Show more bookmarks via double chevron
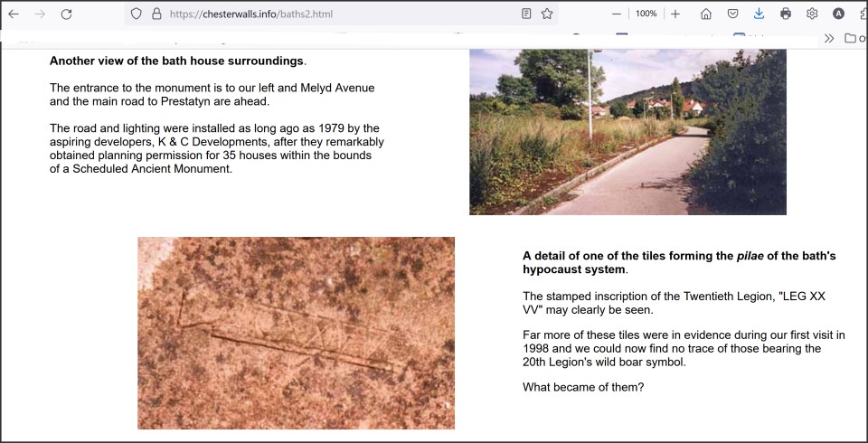 click(828, 38)
